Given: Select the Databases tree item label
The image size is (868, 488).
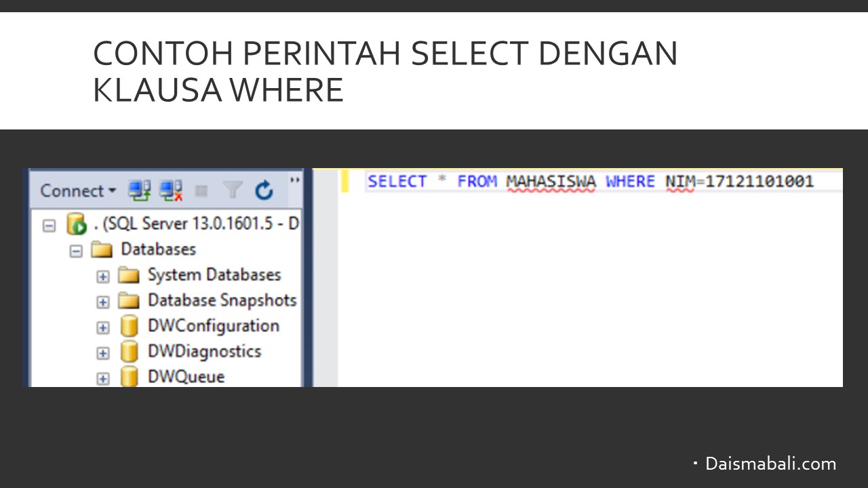Looking at the screenshot, I should click(x=158, y=249).
